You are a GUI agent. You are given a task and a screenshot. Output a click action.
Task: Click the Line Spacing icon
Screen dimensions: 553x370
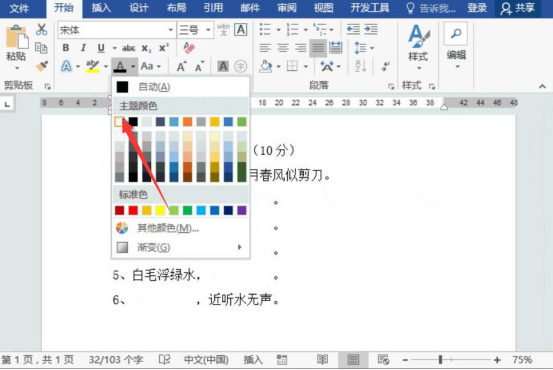tap(360, 48)
